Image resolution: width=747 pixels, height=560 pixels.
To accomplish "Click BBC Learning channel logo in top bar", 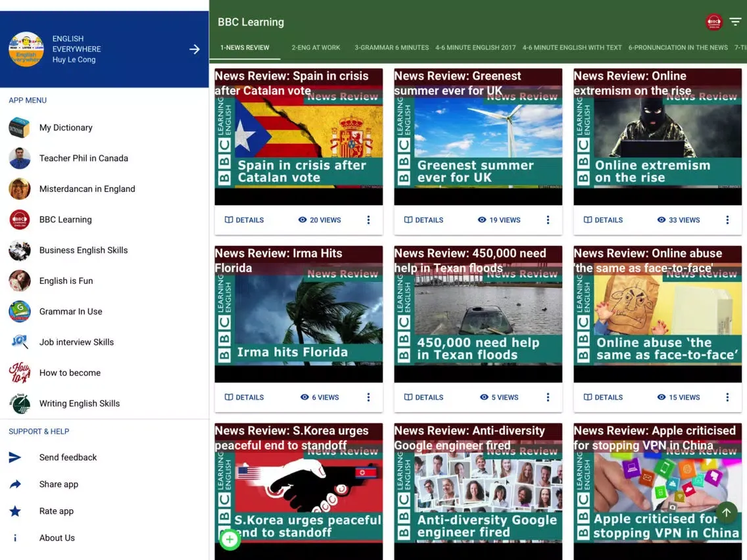I will coord(713,22).
